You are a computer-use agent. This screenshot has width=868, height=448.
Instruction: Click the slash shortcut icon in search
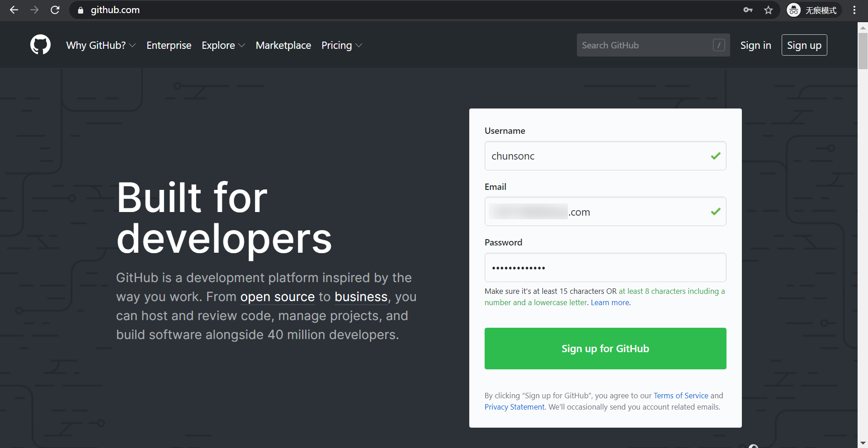719,45
